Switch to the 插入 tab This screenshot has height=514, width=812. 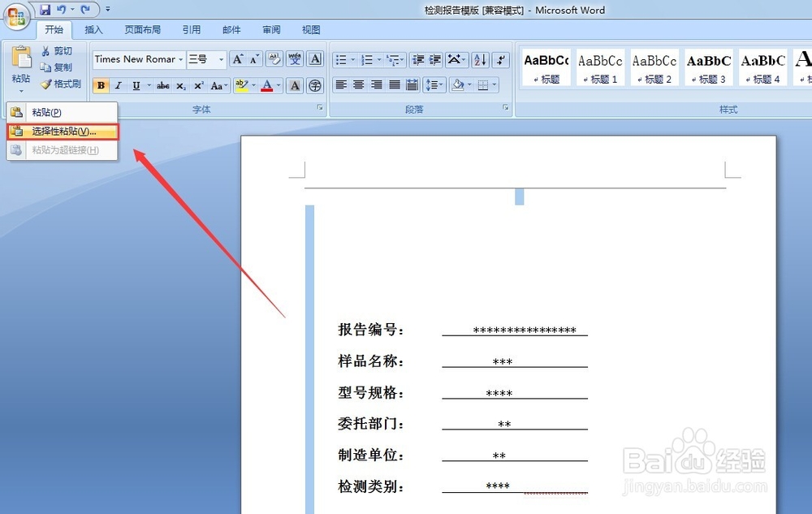93,30
